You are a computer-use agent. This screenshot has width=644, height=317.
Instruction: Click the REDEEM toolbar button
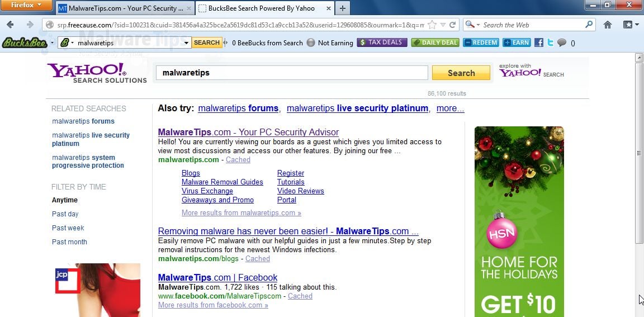pos(481,42)
